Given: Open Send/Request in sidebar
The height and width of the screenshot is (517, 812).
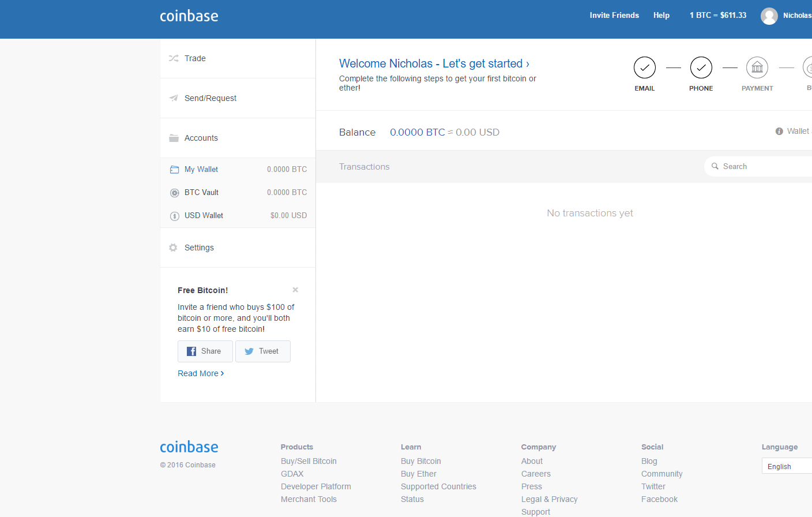Looking at the screenshot, I should point(238,98).
